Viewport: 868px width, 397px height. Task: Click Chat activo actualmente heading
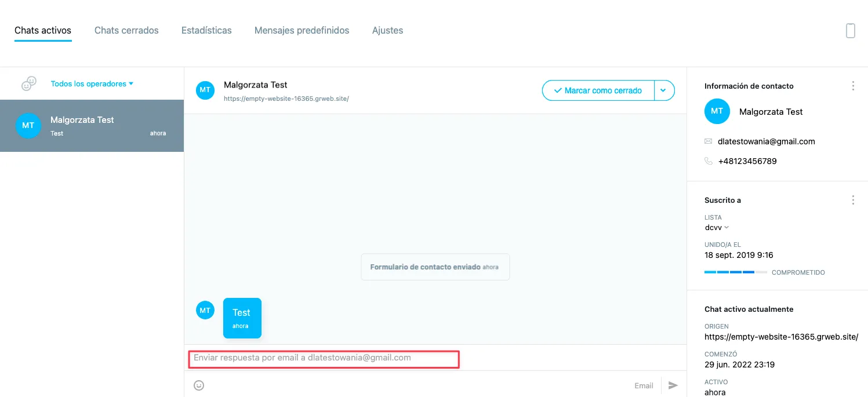coord(749,309)
